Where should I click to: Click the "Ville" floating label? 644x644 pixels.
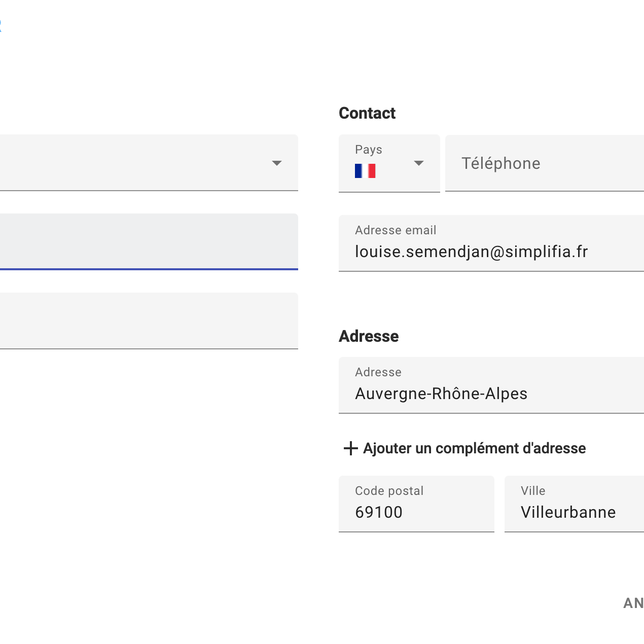point(533,491)
